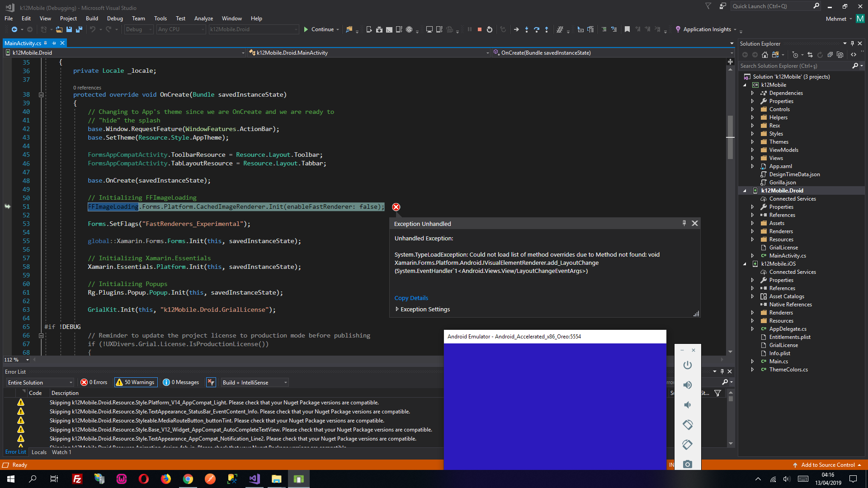Open the Analyze menu
Viewport: 868px width, 488px height.
203,19
